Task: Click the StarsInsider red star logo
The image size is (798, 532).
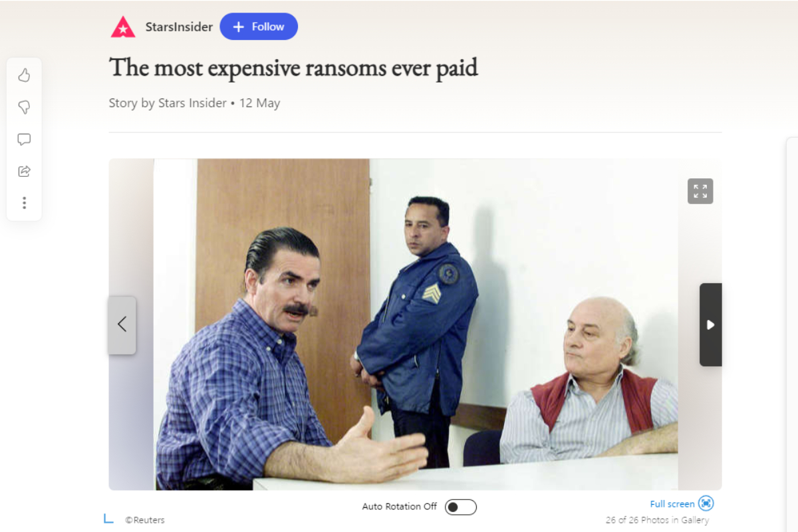Action: click(123, 27)
